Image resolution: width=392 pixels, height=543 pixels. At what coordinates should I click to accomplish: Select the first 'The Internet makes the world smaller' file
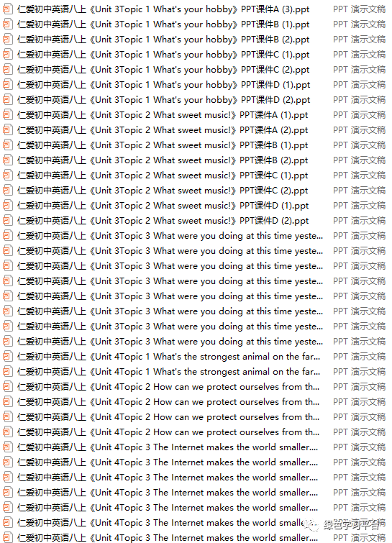168,447
